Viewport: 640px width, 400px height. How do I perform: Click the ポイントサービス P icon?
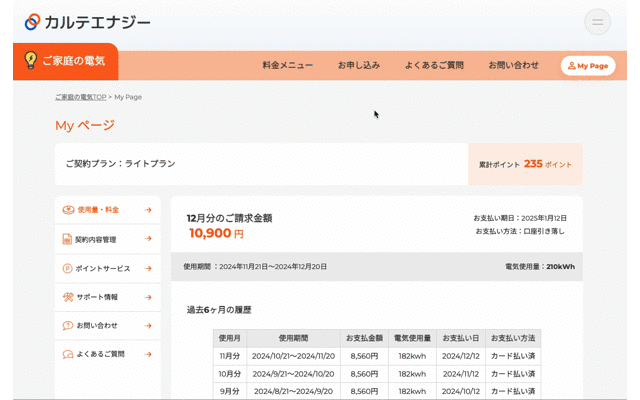point(67,269)
